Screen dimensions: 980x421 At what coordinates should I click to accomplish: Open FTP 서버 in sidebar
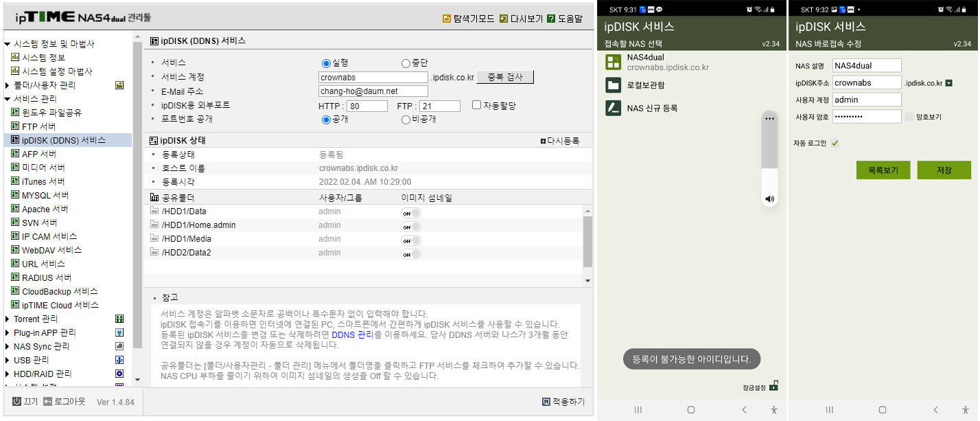pos(39,126)
